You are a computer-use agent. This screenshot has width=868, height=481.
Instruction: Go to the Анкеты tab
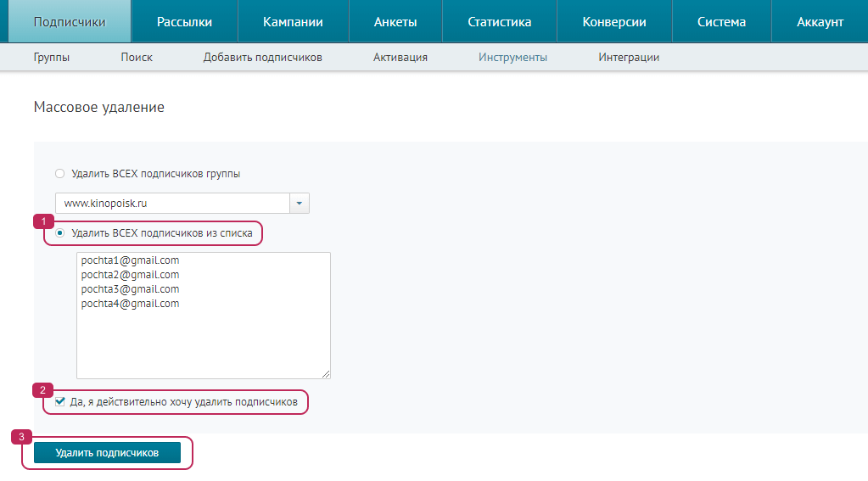(395, 22)
